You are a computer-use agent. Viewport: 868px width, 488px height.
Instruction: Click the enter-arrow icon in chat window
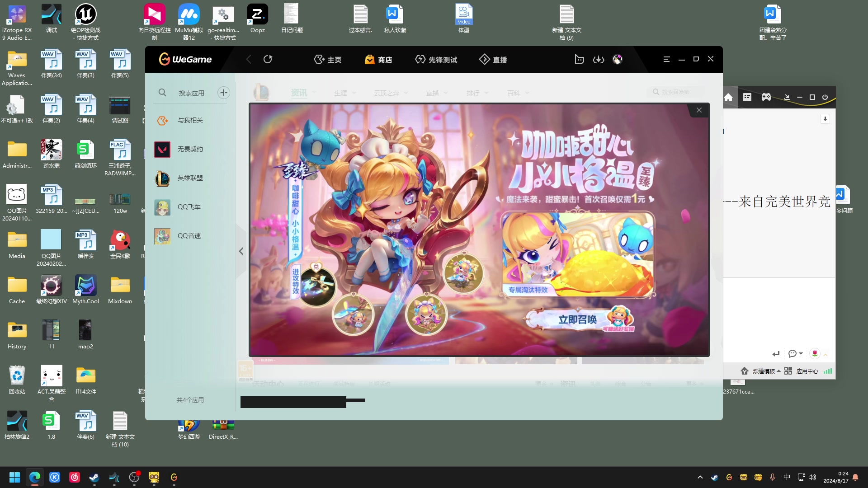[x=776, y=354]
